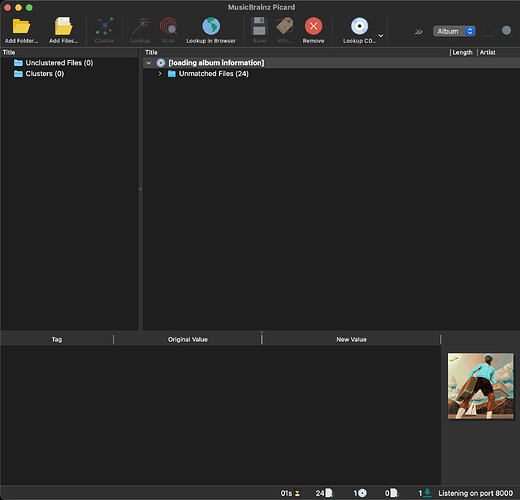Open the Album search type combo box
Image resolution: width=520 pixels, height=500 pixels.
(454, 31)
